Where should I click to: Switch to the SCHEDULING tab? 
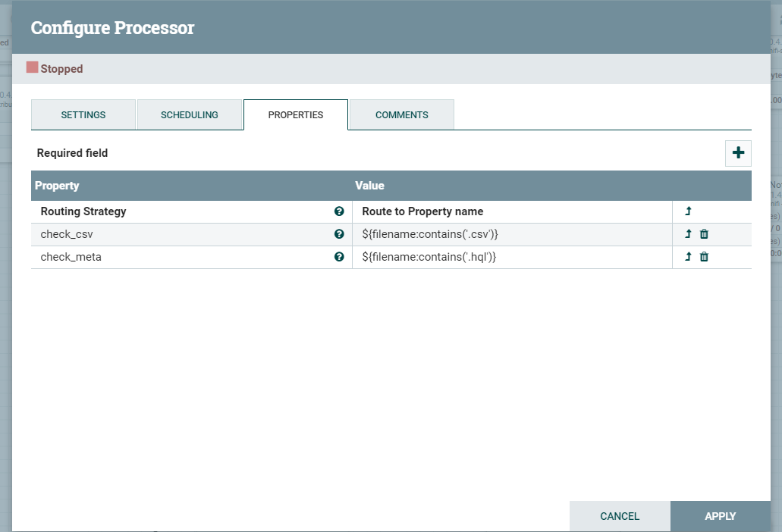(189, 114)
